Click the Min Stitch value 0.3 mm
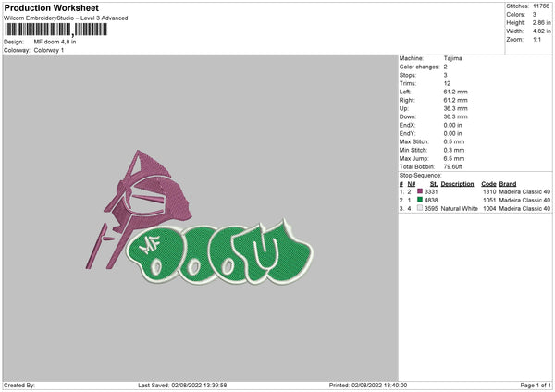The width and height of the screenshot is (555, 392). point(454,151)
